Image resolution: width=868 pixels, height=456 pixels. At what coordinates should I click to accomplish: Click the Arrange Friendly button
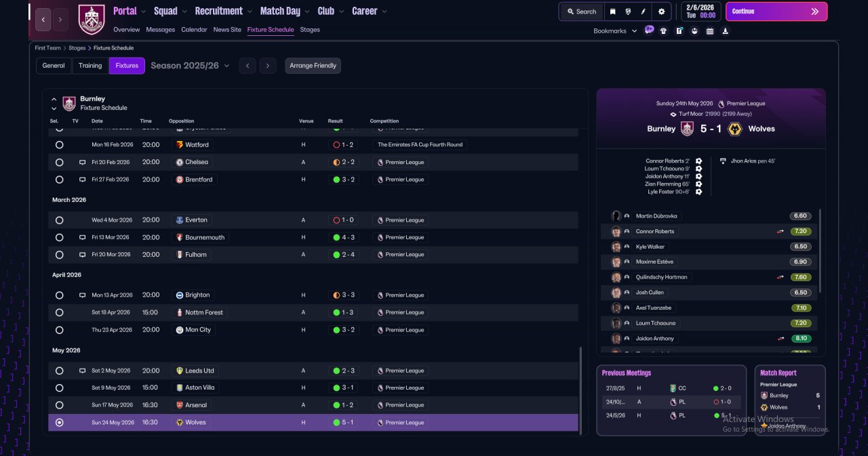[313, 66]
